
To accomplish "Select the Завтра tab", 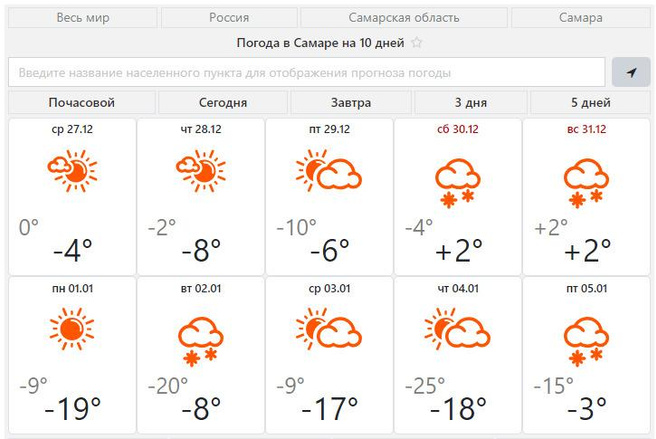I will coord(350,103).
